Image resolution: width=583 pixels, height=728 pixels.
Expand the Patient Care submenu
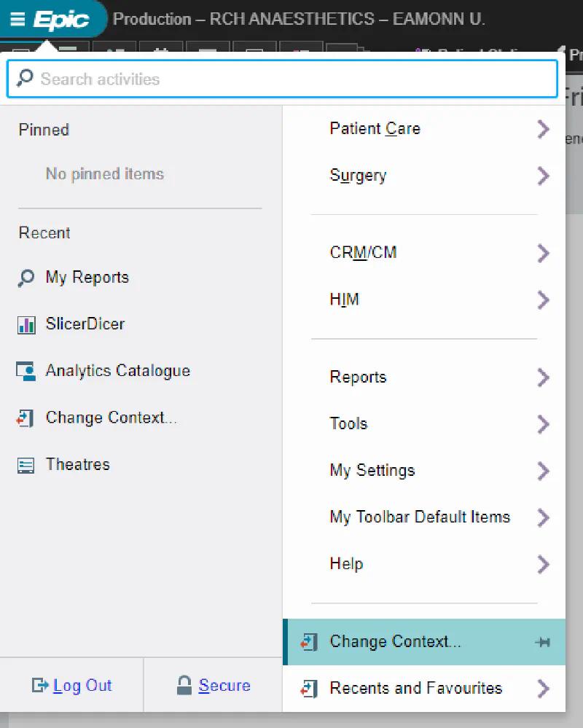coord(543,129)
